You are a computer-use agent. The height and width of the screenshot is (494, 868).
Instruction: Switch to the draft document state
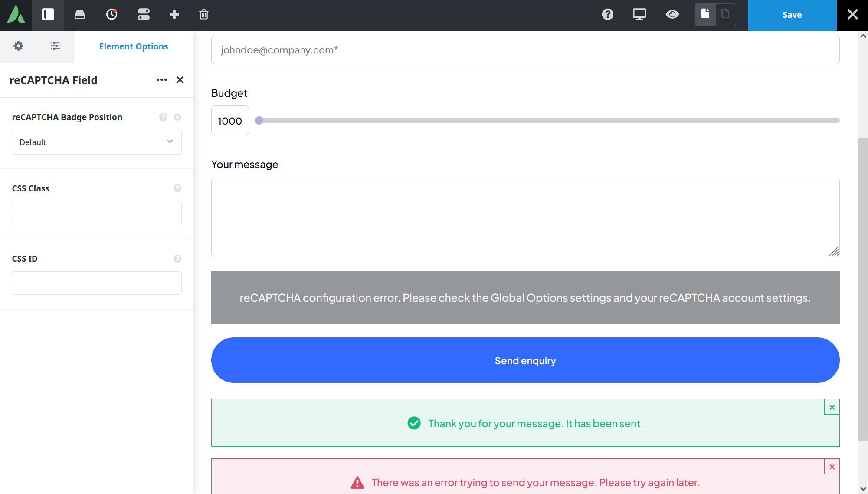coord(726,14)
